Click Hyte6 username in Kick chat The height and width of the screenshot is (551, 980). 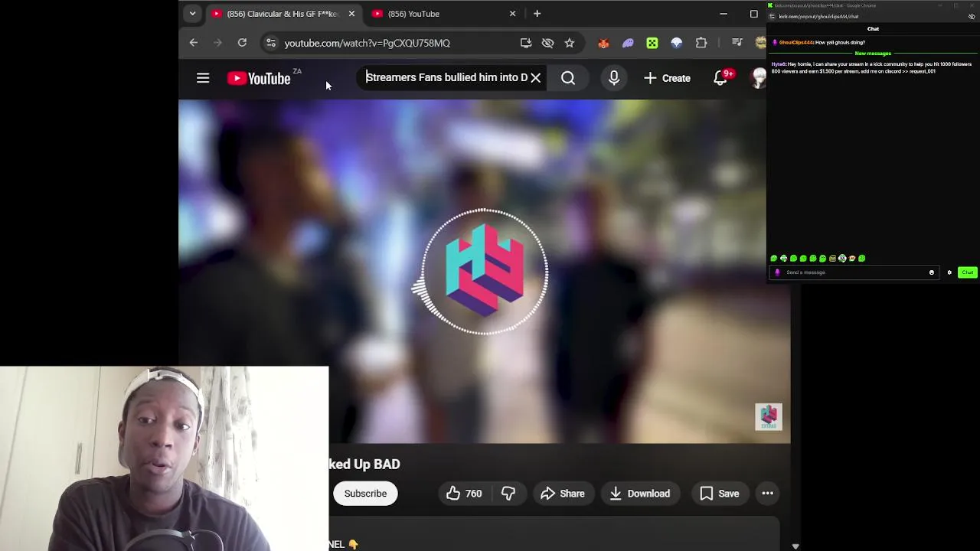[779, 64]
